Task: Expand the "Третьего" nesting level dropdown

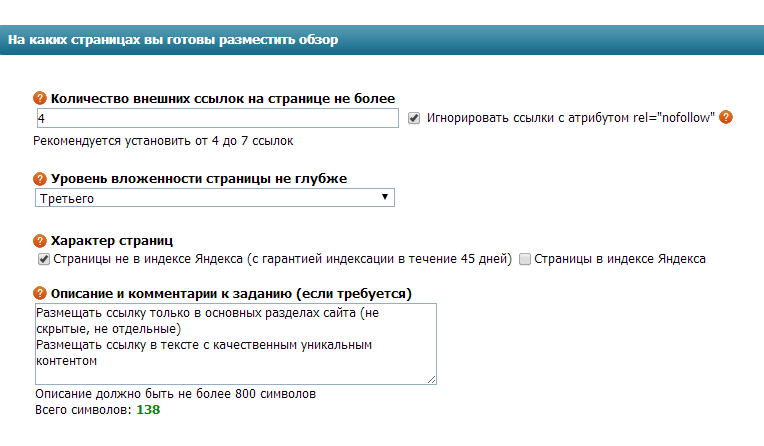Action: [214, 198]
